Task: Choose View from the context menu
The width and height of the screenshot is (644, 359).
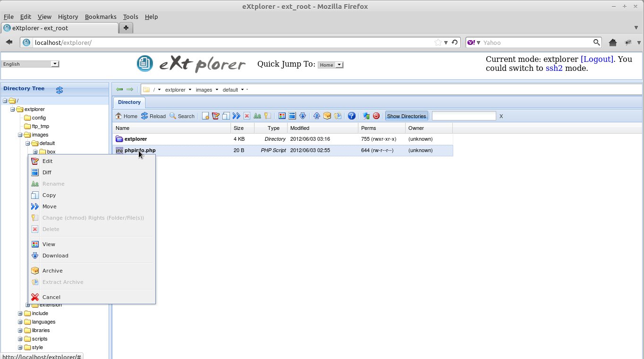Action: pyautogui.click(x=92, y=244)
